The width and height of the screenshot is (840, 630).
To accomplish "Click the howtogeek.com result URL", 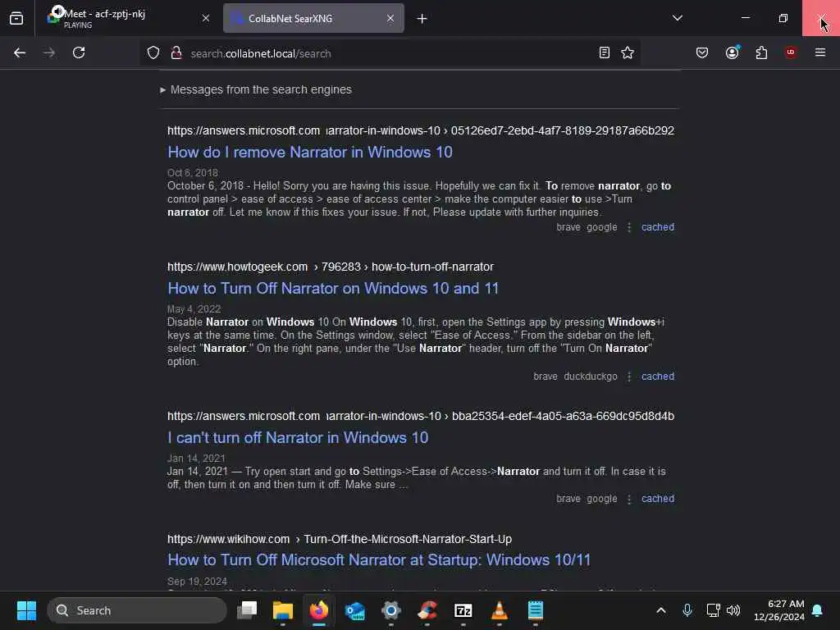I will tap(331, 267).
